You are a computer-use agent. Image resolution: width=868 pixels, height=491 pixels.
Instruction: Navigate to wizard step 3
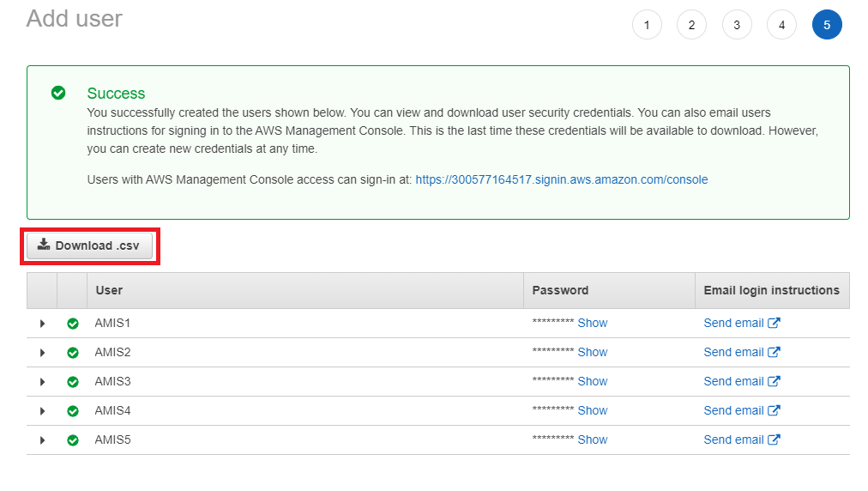coord(737,26)
